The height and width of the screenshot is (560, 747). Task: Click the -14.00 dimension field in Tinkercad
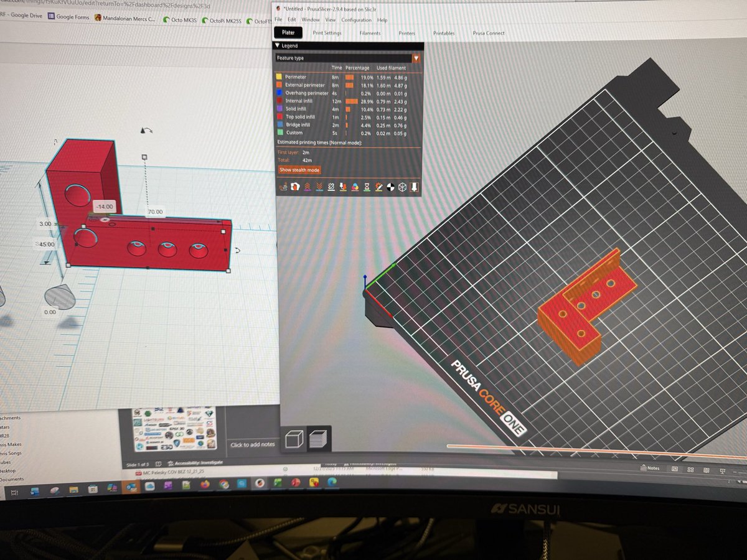pyautogui.click(x=103, y=206)
